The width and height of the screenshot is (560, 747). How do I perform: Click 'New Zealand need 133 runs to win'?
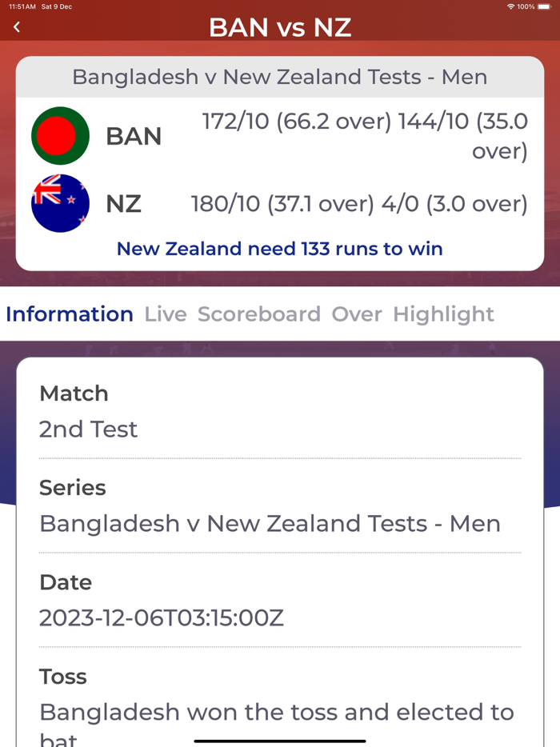[x=279, y=249]
